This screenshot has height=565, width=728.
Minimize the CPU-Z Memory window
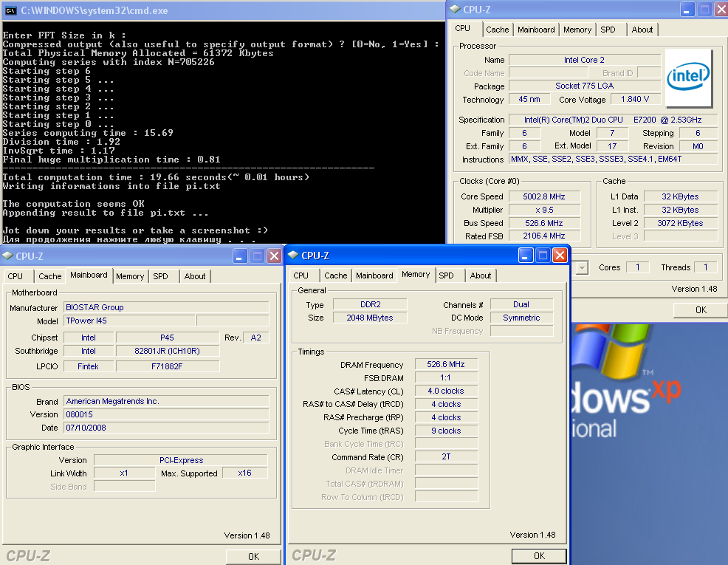pyautogui.click(x=525, y=256)
